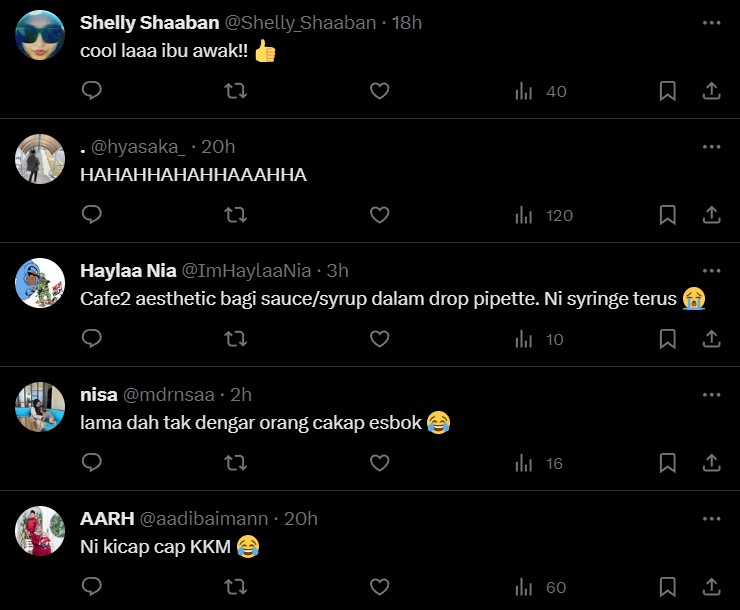Bookmark Shelly Shaaban's cool laaa tweet
The height and width of the screenshot is (610, 740).
[x=668, y=91]
